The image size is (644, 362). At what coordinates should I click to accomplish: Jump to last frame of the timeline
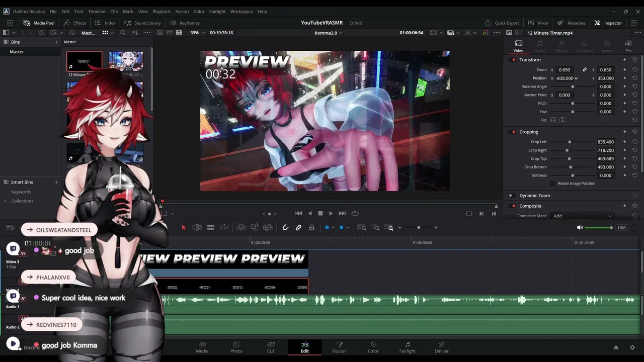pyautogui.click(x=342, y=214)
